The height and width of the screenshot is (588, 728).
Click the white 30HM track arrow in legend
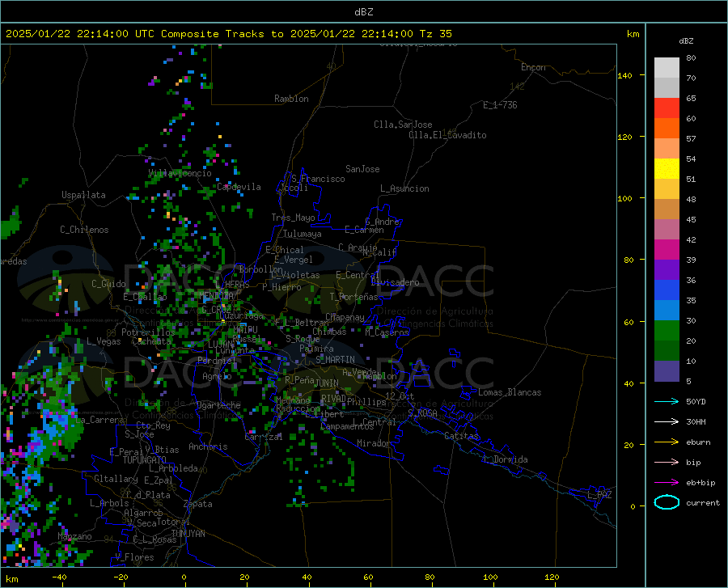(667, 422)
